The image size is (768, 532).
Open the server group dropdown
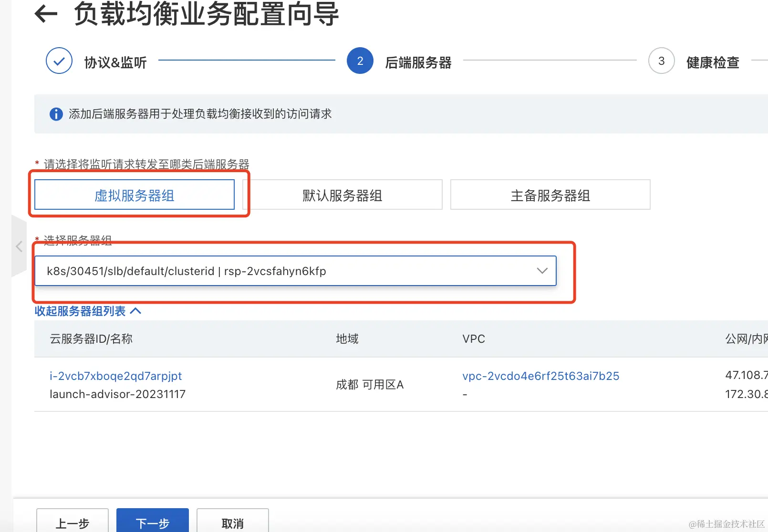(x=295, y=271)
